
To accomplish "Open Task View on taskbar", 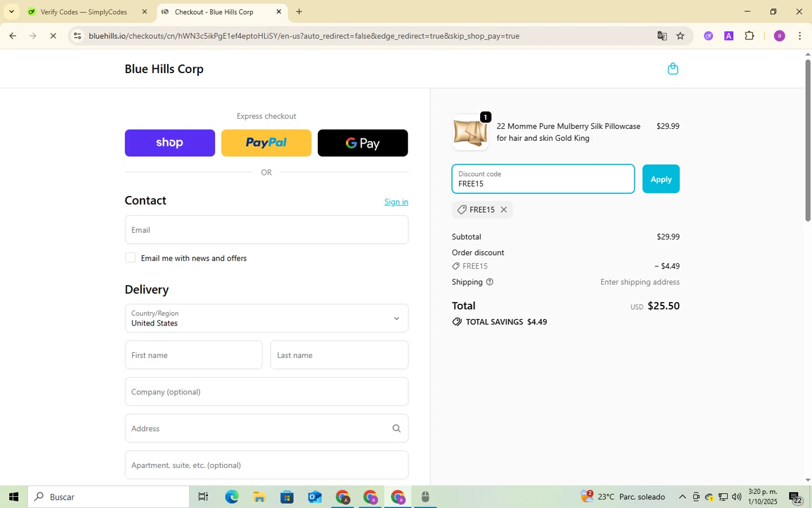I will point(203,497).
